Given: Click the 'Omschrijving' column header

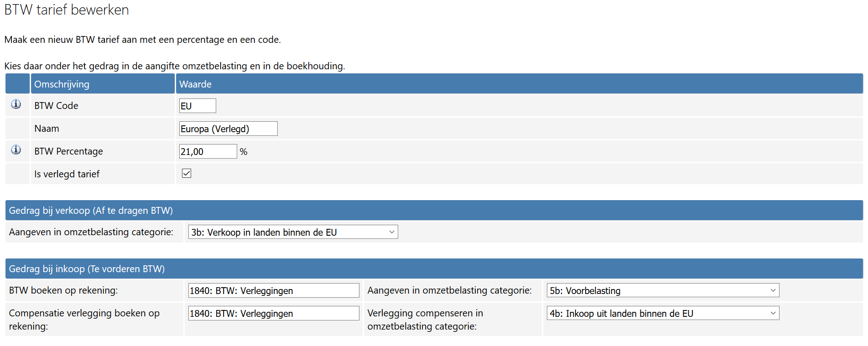Looking at the screenshot, I should tap(62, 84).
